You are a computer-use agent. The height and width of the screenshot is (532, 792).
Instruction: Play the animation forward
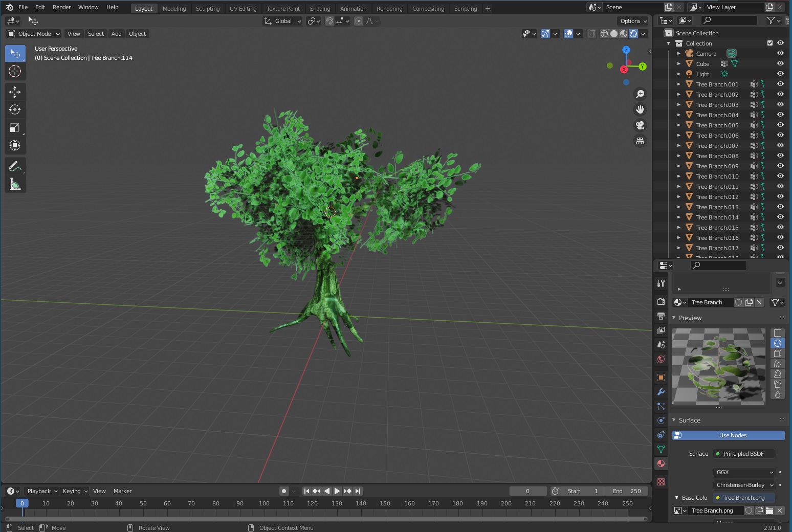click(337, 491)
